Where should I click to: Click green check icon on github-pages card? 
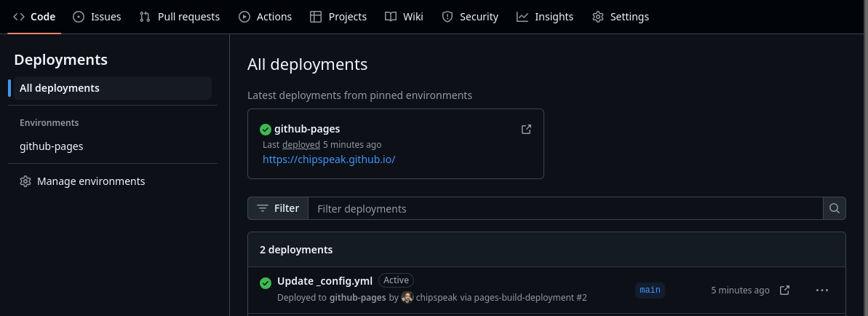click(x=266, y=130)
